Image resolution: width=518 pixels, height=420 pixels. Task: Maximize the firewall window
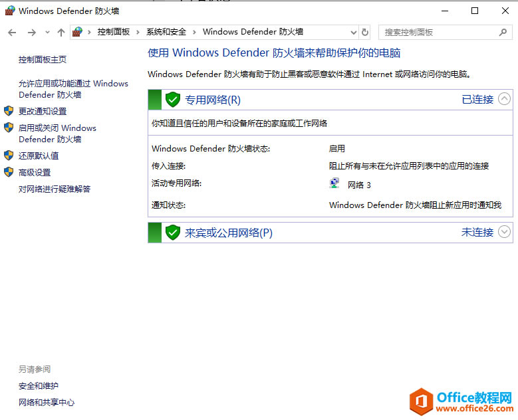click(x=475, y=11)
